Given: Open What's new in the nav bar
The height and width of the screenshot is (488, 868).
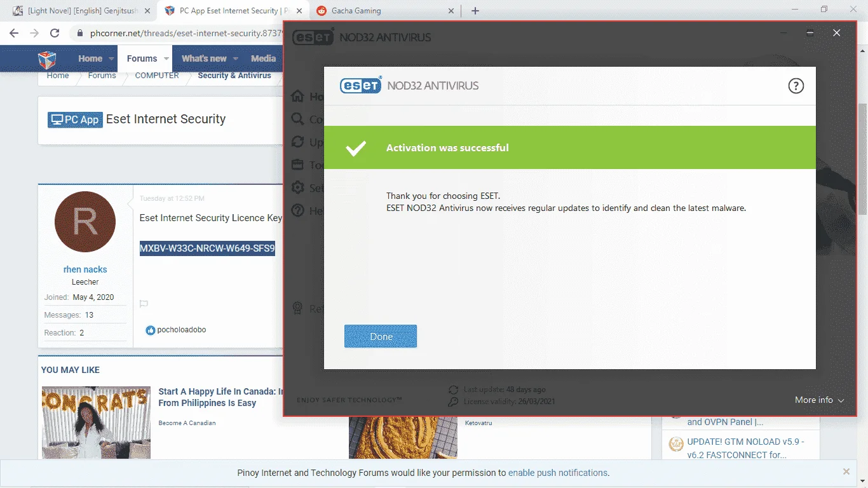Looking at the screenshot, I should pos(204,58).
